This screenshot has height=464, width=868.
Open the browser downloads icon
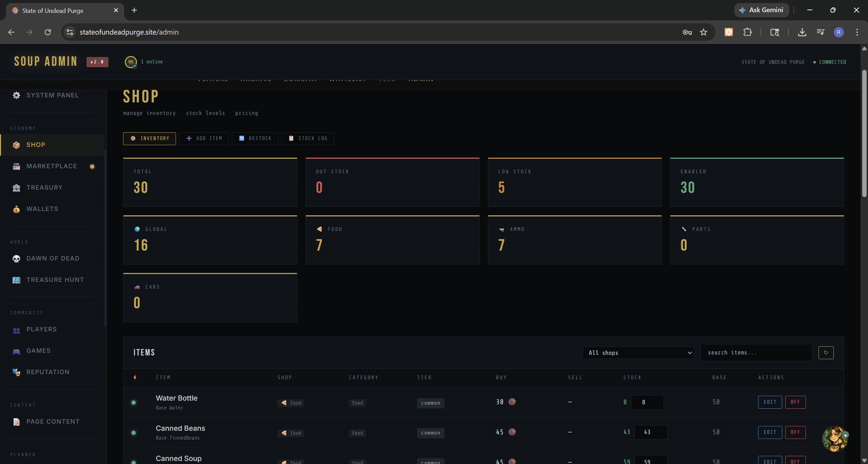point(802,32)
